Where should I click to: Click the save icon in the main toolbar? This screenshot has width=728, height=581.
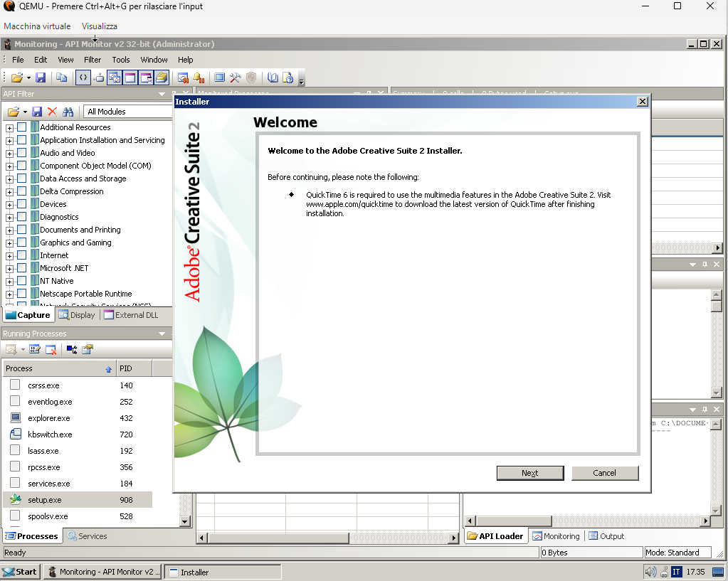pyautogui.click(x=41, y=78)
